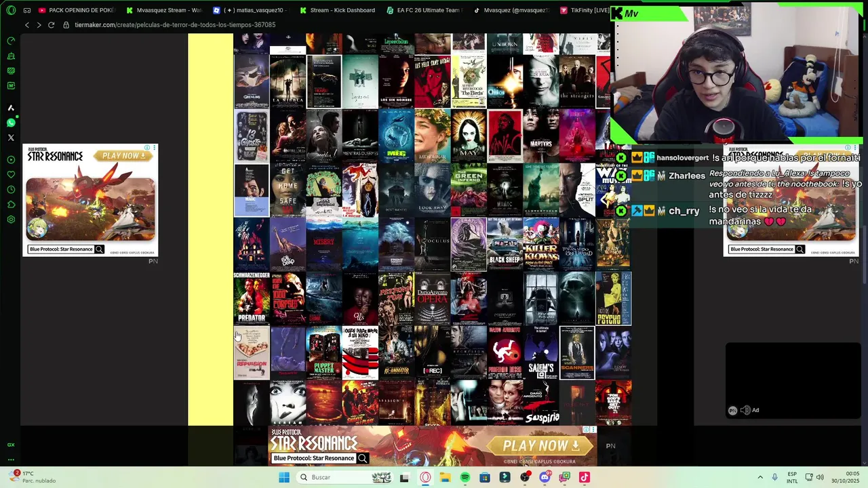Click the microphone tray icon
This screenshot has width=868, height=488.
(x=775, y=477)
